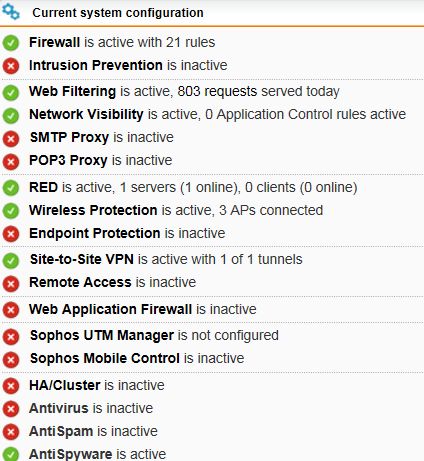Click the red X icon next to SMTP Proxy
The image size is (424, 461).
pyautogui.click(x=11, y=138)
